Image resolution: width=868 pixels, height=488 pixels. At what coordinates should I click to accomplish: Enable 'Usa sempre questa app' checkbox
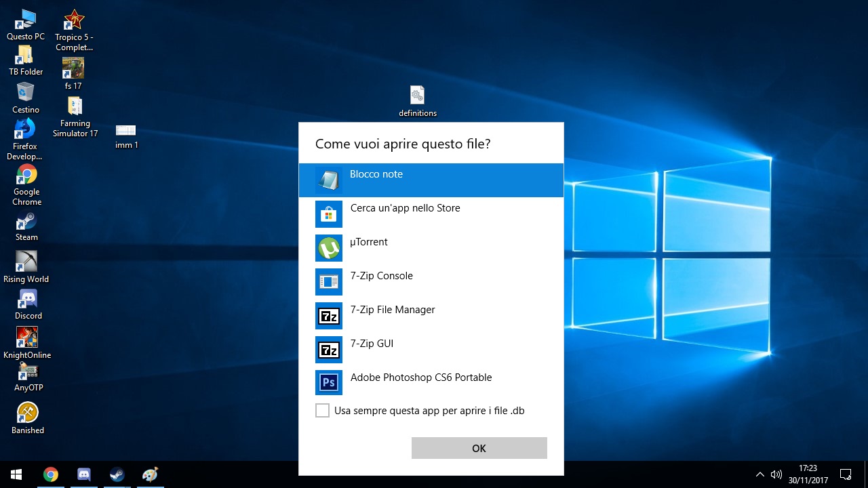coord(323,411)
